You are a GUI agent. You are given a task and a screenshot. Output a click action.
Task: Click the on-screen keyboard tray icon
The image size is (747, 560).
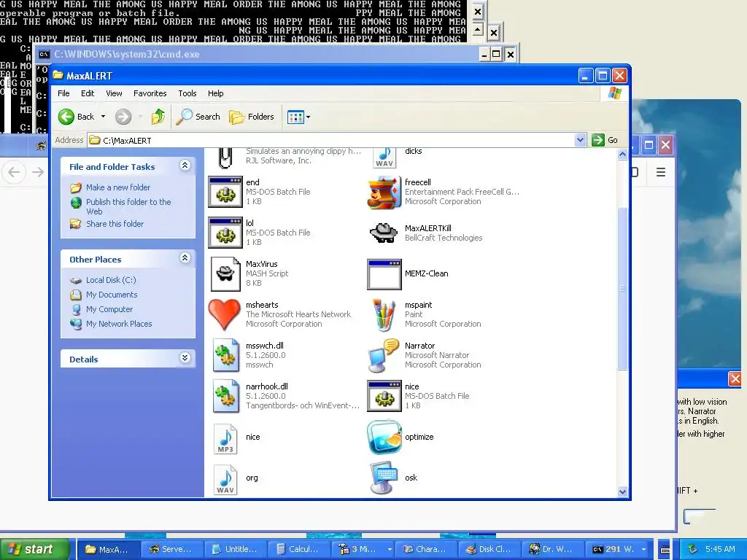(x=665, y=550)
